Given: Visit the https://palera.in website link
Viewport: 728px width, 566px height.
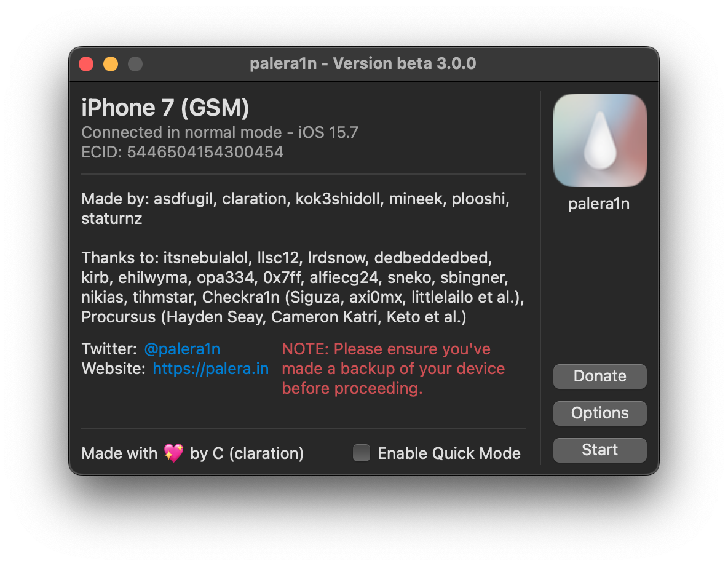Looking at the screenshot, I should 211,369.
